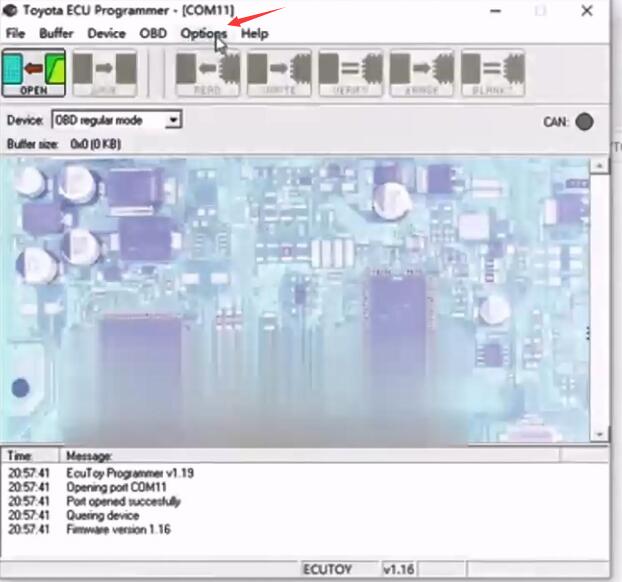This screenshot has height=582, width=622.
Task: Expand the Device mode dropdown arrow
Action: tap(173, 120)
